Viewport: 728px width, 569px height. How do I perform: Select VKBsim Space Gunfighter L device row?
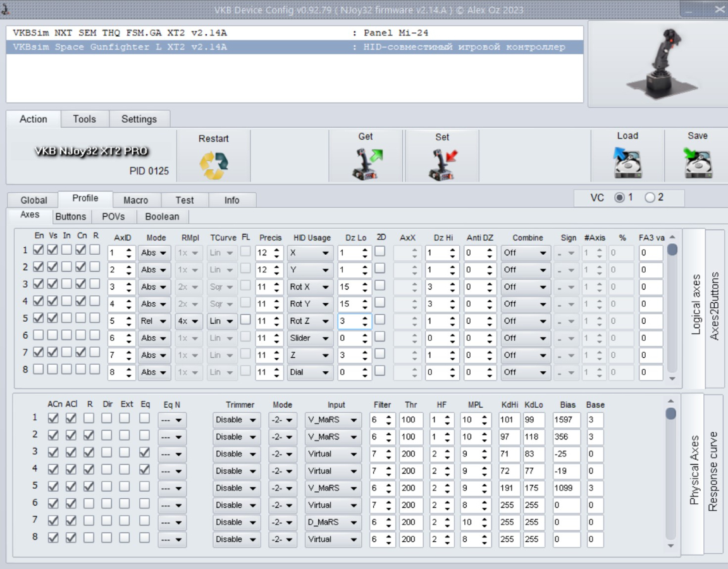[x=294, y=47]
